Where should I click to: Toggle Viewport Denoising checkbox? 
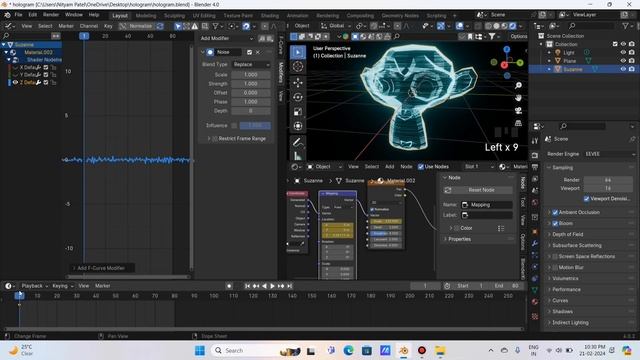[x=587, y=199]
